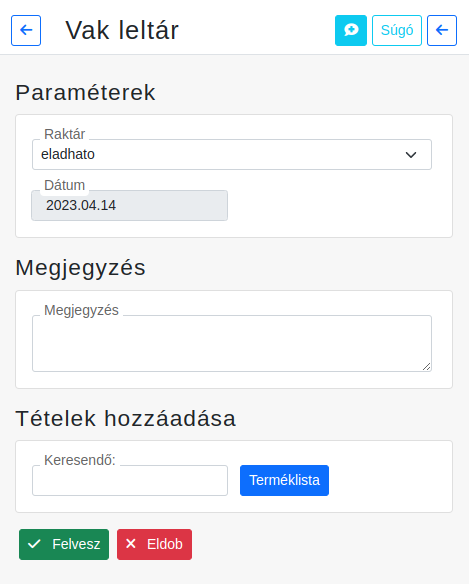The width and height of the screenshot is (469, 584).
Task: Click the red Eldob button
Action: click(x=154, y=544)
